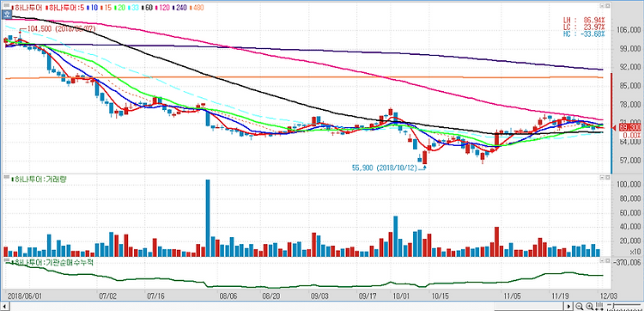Click the 100,000 volume axis label
This screenshot has width=644, height=311.
click(629, 185)
